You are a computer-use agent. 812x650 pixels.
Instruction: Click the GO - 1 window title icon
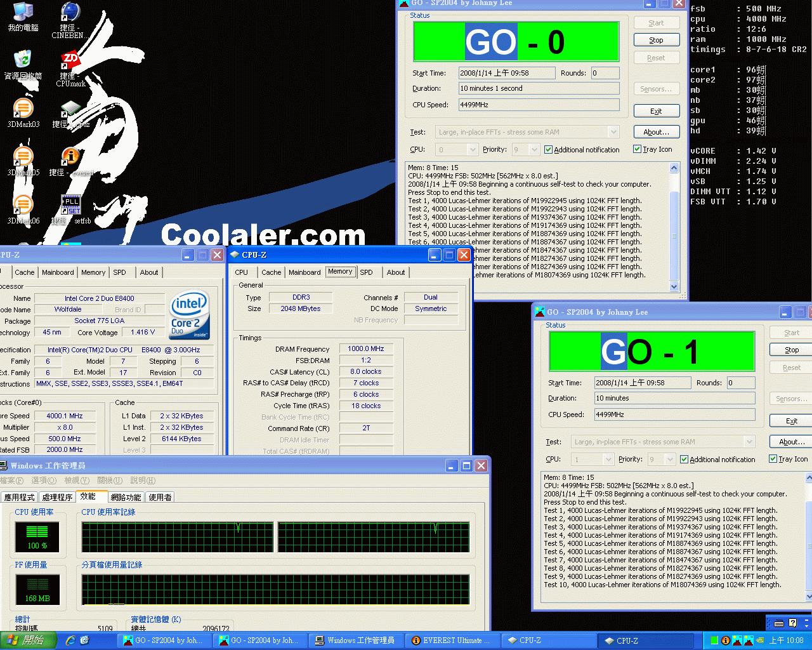coord(540,312)
